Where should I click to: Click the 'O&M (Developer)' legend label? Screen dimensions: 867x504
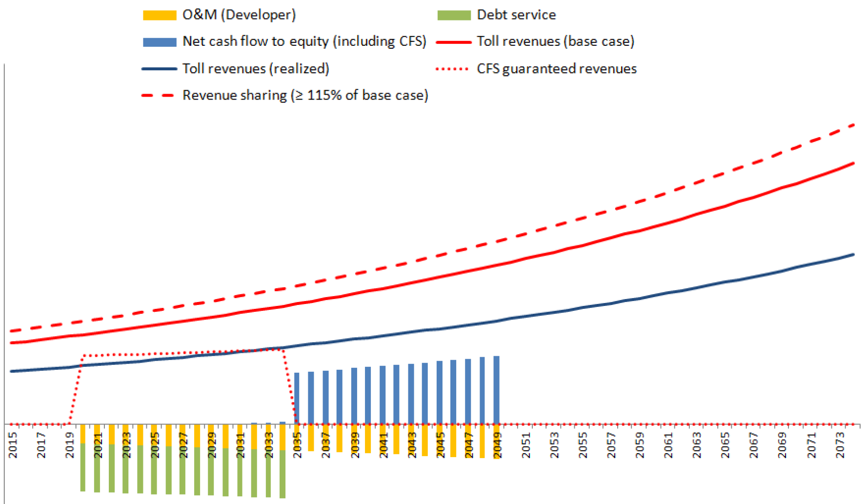(x=239, y=15)
